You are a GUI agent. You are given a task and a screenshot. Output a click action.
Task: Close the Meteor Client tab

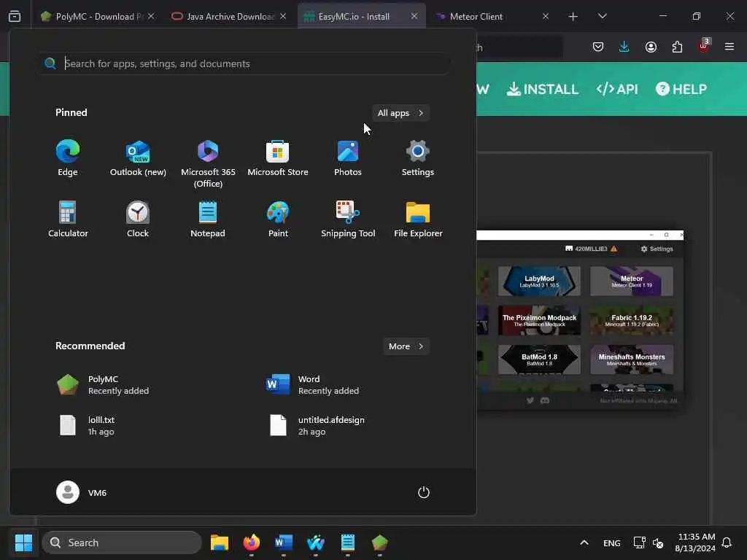[x=546, y=16]
